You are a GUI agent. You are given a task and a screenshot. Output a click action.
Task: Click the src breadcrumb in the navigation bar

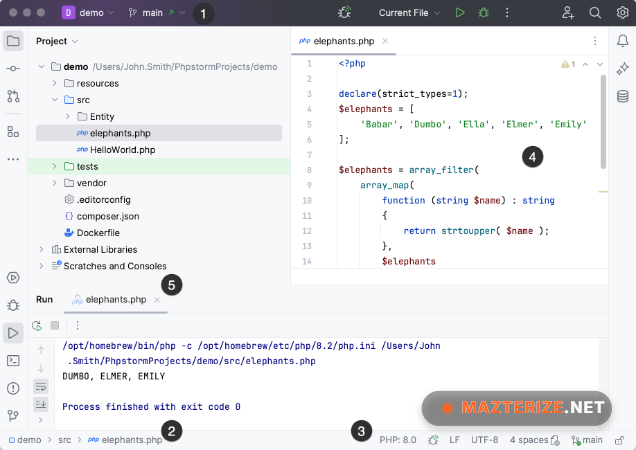(x=64, y=440)
